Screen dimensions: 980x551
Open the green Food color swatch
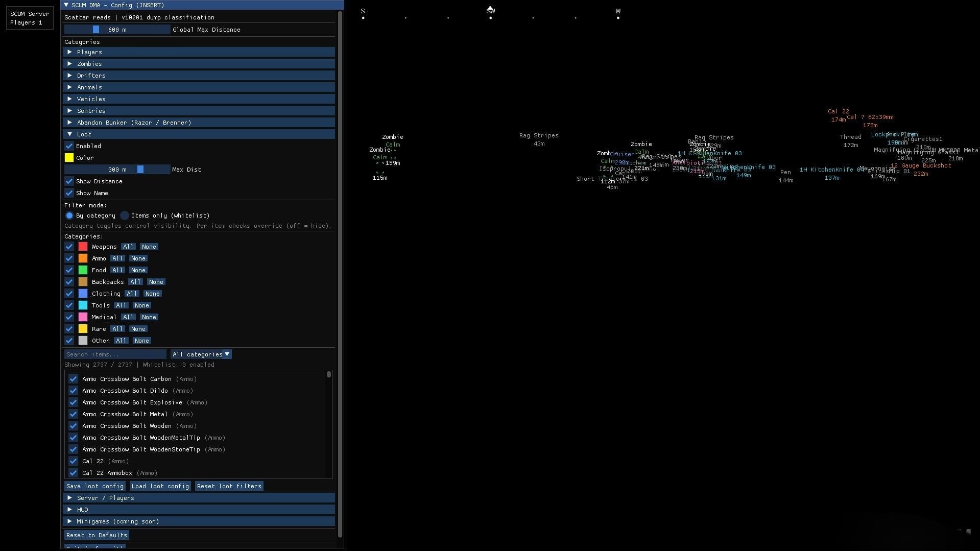pos(83,270)
